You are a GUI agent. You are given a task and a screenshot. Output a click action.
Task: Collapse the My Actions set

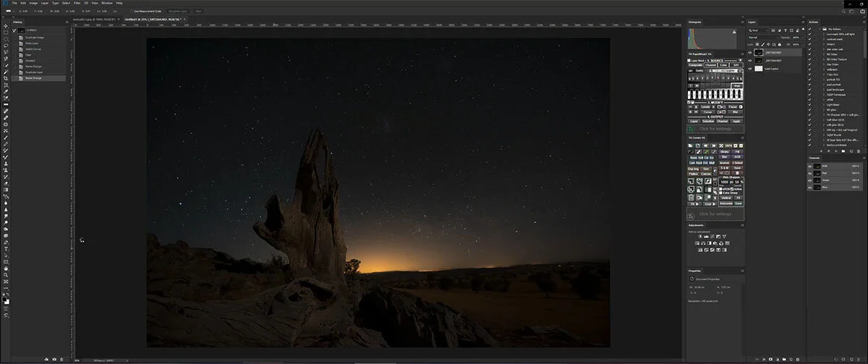[820, 29]
